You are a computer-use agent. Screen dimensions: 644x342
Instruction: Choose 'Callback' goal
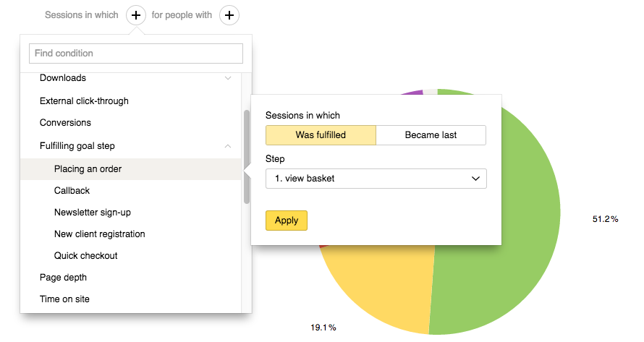tap(72, 191)
